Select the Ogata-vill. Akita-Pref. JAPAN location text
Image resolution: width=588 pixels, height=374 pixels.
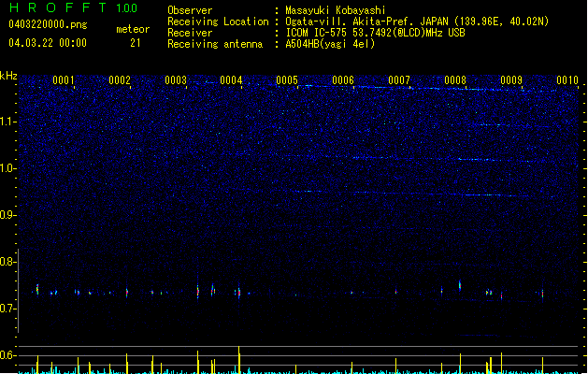coord(417,22)
